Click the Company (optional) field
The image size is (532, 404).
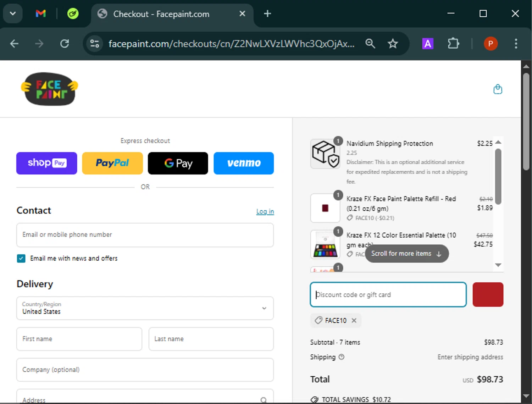coord(145,370)
